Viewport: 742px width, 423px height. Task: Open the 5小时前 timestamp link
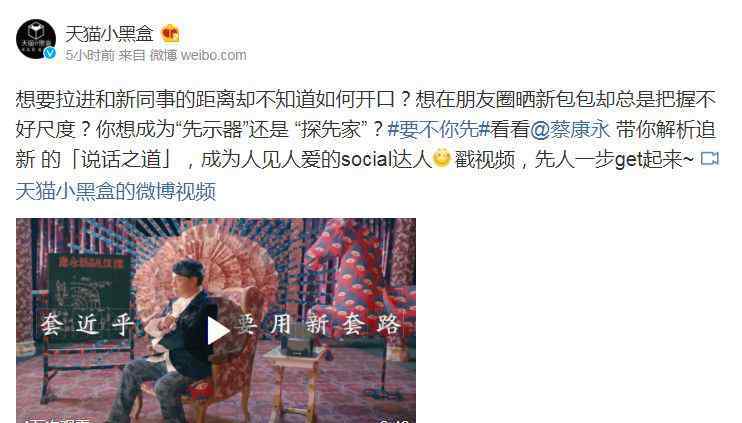click(89, 55)
